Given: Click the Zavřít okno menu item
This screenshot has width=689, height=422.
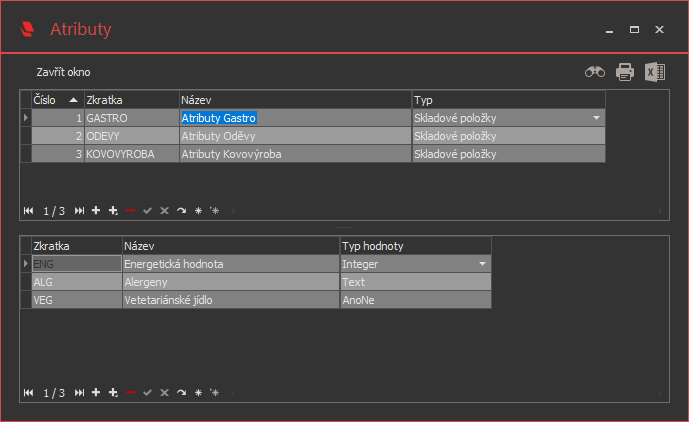Looking at the screenshot, I should click(63, 73).
